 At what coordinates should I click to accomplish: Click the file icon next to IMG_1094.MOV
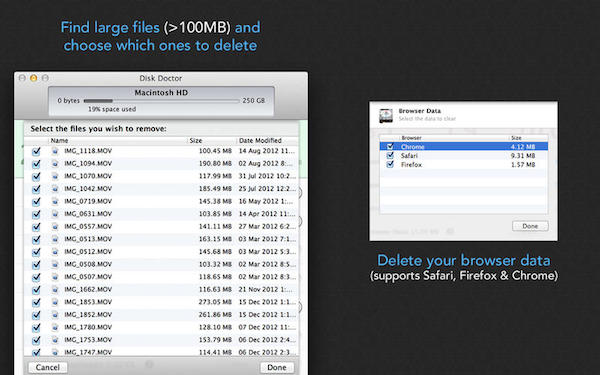point(55,164)
